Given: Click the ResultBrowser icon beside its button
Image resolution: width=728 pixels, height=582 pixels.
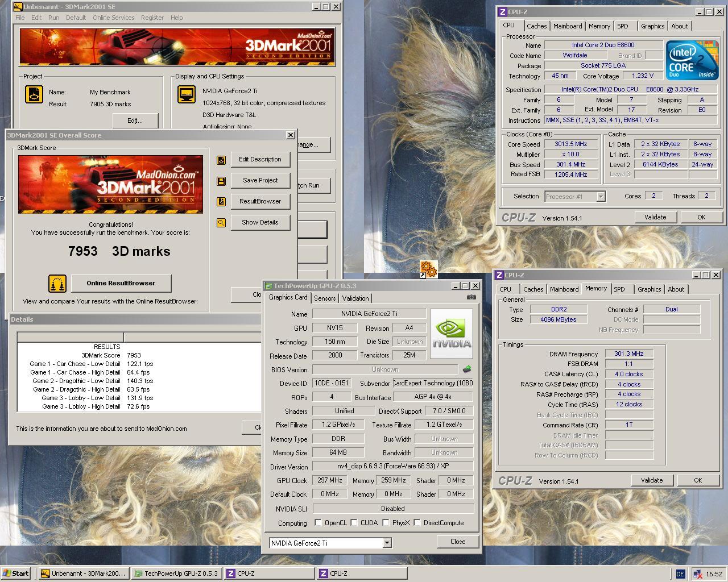Looking at the screenshot, I should point(221,202).
